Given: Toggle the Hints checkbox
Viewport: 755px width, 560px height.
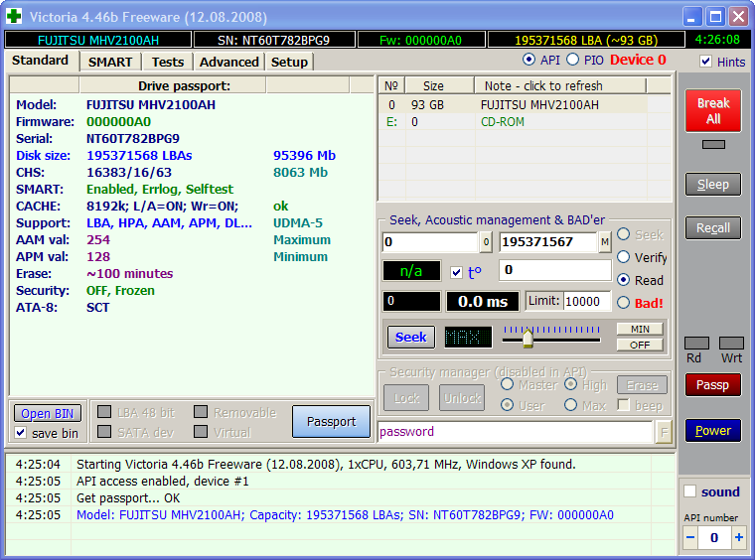Looking at the screenshot, I should click(x=705, y=62).
